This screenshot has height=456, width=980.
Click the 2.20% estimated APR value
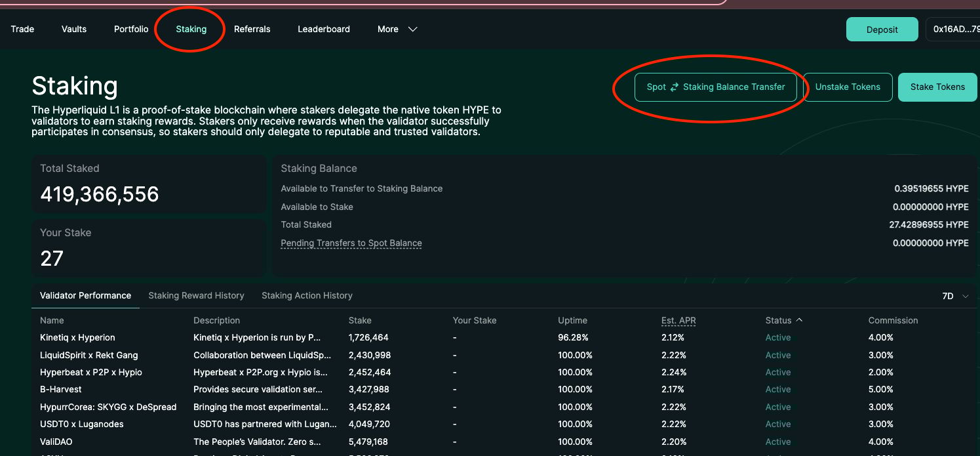pos(674,442)
